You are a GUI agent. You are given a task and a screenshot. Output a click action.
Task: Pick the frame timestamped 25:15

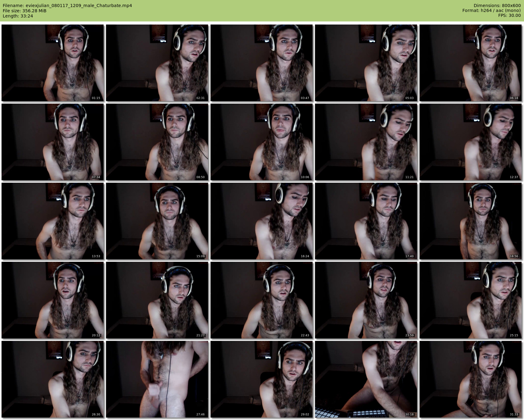click(x=470, y=300)
